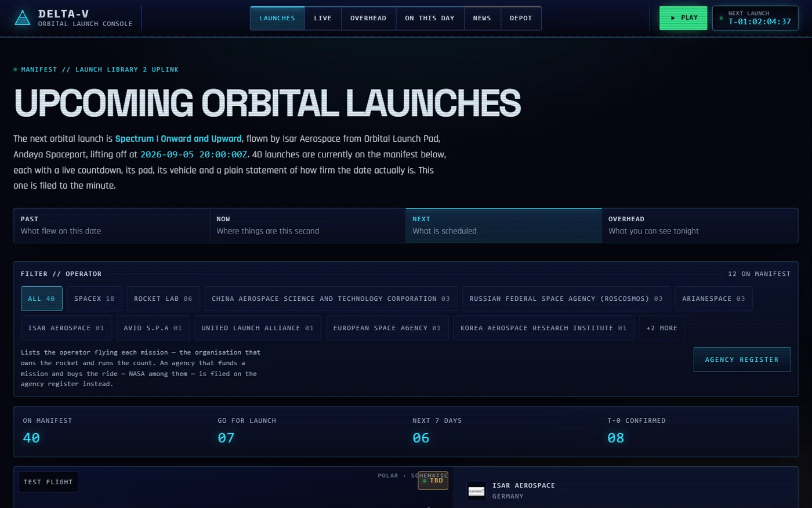Follow the Spectrum | Onward and Upward link
This screenshot has height=508, width=812.
(178, 139)
